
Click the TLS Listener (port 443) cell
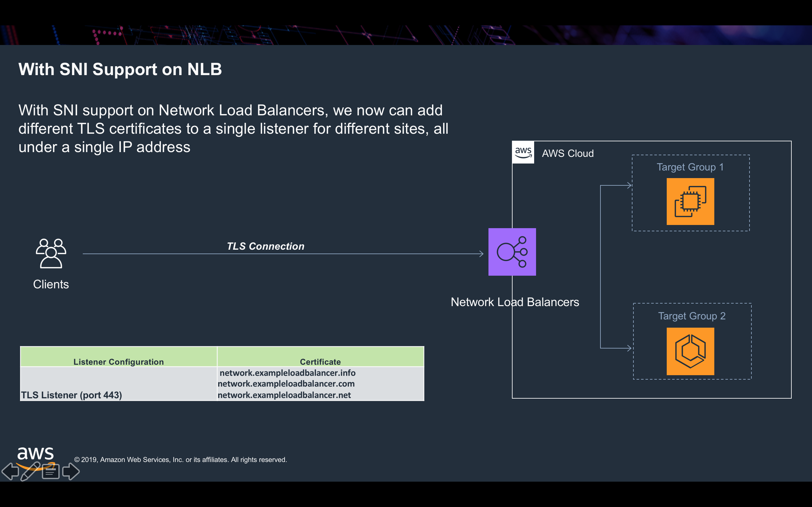71,395
